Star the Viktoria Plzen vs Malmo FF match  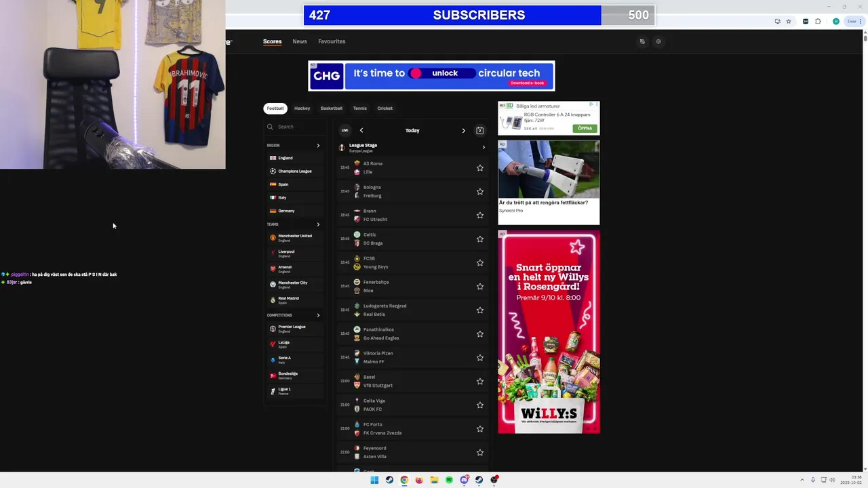pos(479,357)
